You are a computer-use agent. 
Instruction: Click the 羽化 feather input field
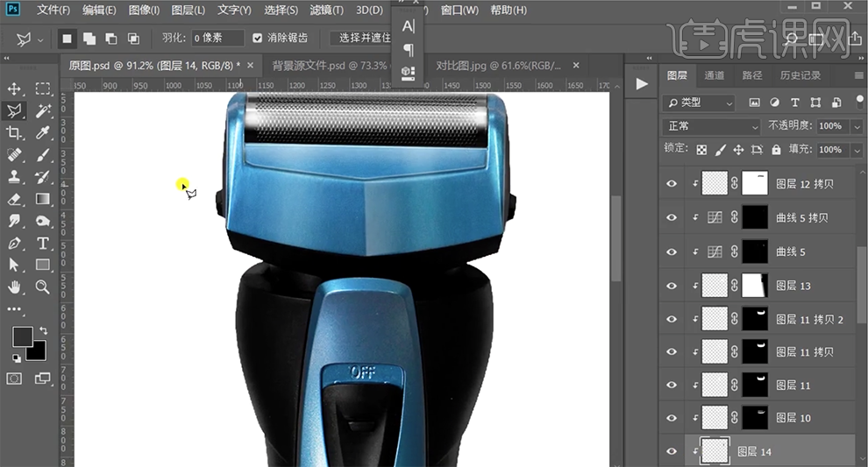217,39
